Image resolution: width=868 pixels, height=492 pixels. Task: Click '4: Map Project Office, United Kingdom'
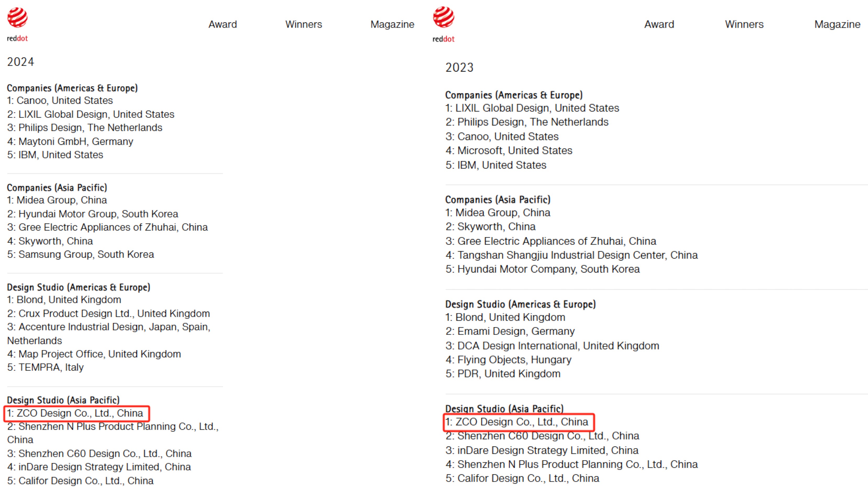(x=94, y=354)
